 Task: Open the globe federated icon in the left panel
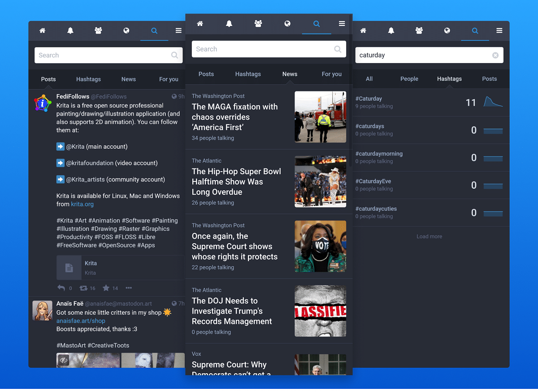[126, 30]
